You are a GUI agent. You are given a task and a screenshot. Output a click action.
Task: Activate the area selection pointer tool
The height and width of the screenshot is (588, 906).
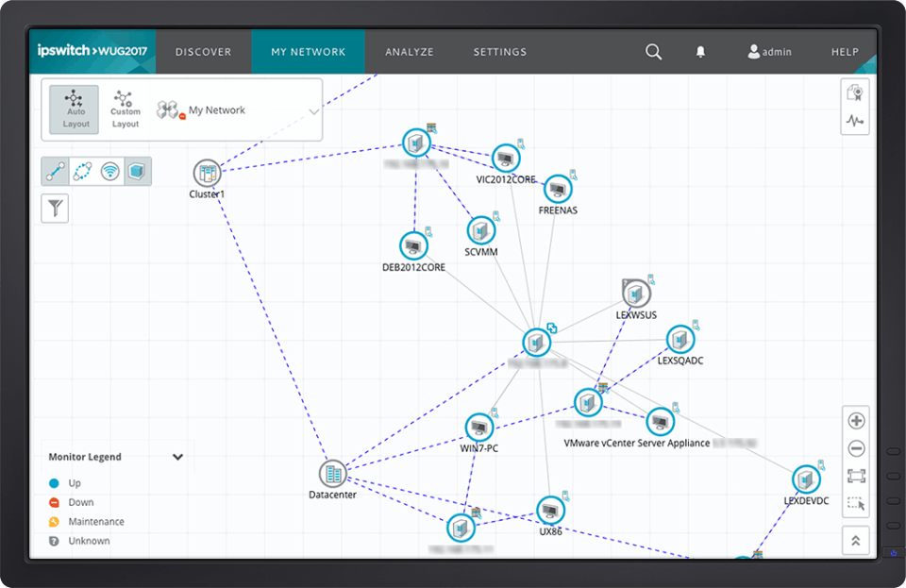(x=856, y=504)
